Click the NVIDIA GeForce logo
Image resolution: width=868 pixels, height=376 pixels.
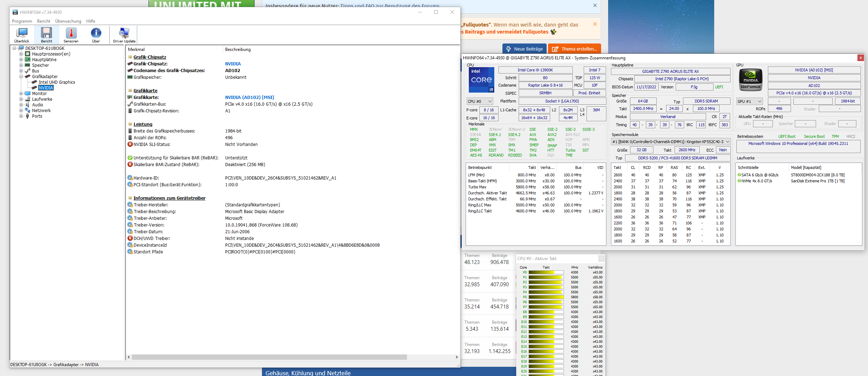(751, 80)
